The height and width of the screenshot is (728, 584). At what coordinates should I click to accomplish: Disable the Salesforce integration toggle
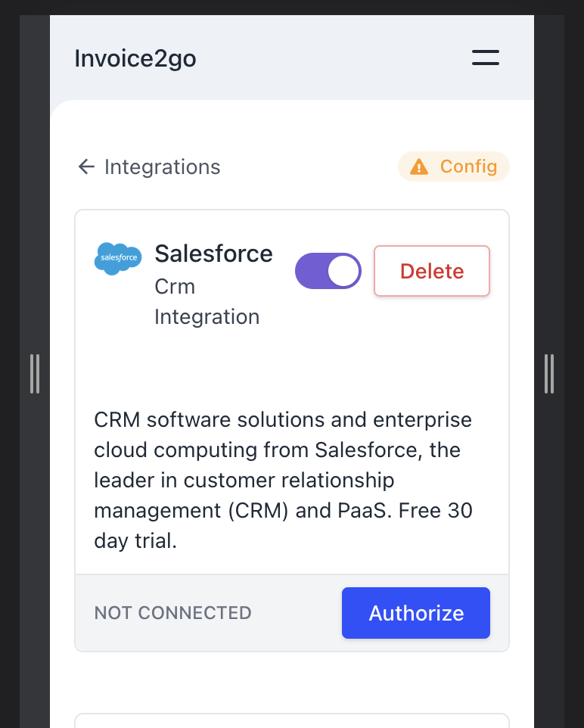[328, 270]
